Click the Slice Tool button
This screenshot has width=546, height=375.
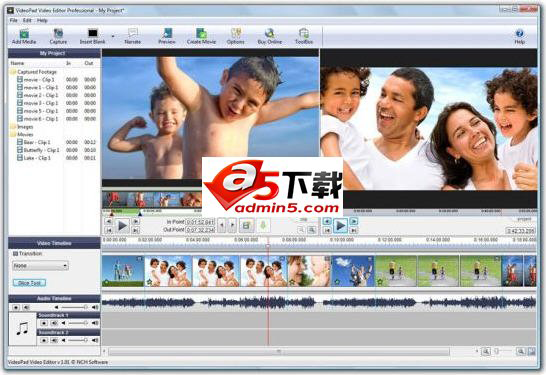tap(29, 283)
